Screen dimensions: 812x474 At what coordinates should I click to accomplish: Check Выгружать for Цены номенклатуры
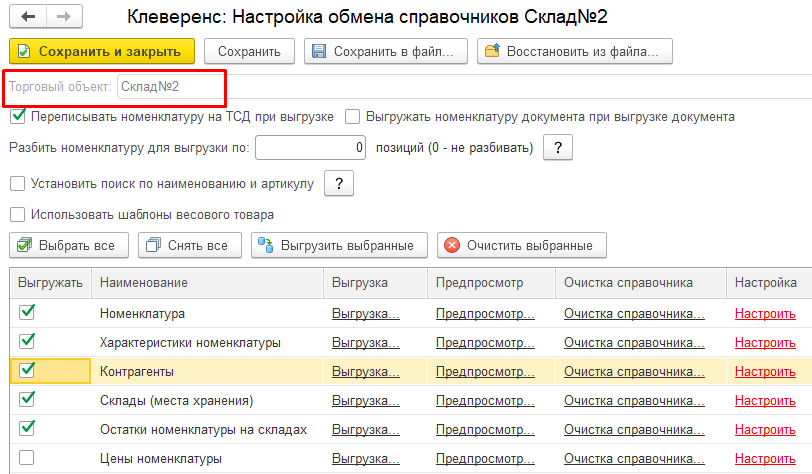(x=26, y=458)
